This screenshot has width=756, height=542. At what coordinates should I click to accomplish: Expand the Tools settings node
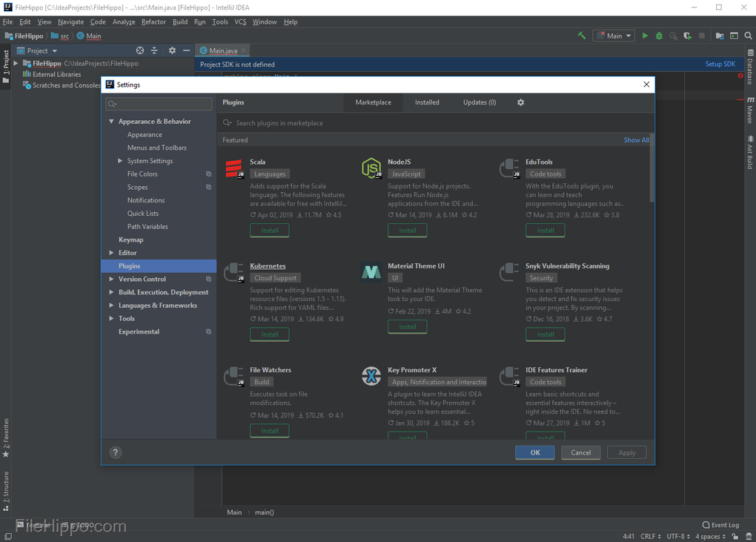point(112,318)
